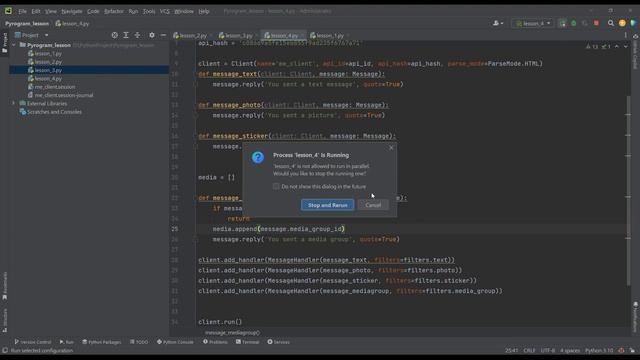Screen dimensions: 640x360
Task: Click the Debug bug icon
Action: [573, 24]
